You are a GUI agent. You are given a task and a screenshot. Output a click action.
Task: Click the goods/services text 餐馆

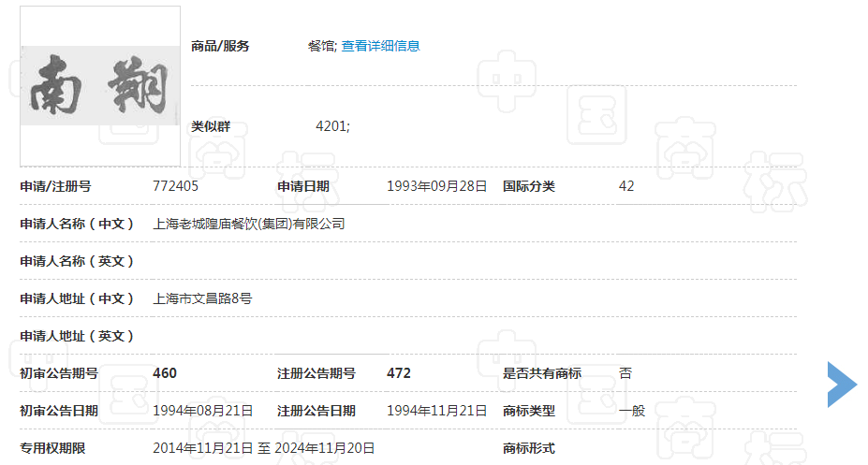[x=321, y=46]
